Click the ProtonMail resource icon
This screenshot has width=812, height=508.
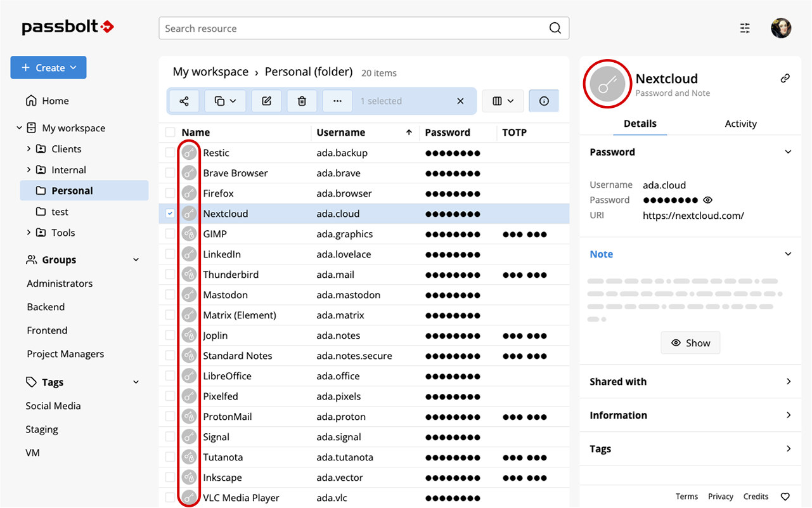[189, 417]
